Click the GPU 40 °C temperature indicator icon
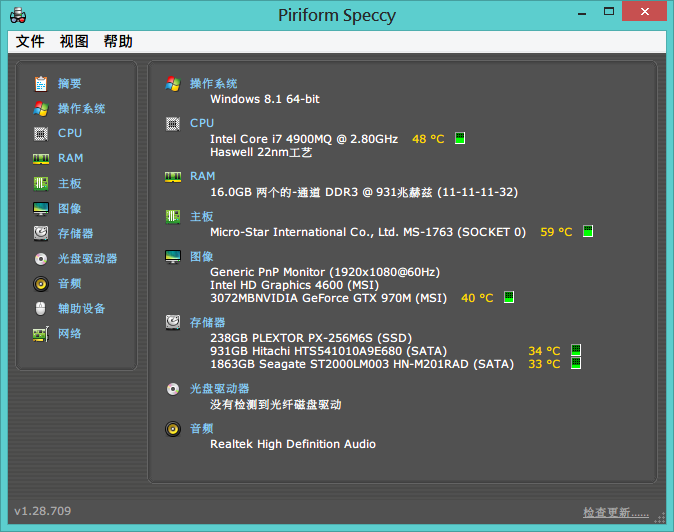674x532 pixels. pos(509,297)
